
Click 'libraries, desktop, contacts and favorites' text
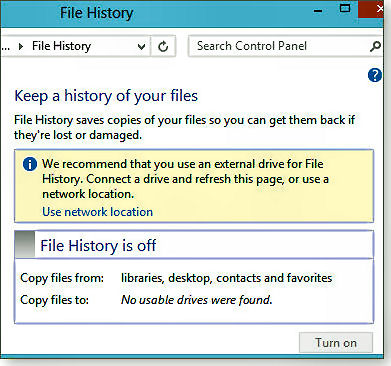(227, 278)
